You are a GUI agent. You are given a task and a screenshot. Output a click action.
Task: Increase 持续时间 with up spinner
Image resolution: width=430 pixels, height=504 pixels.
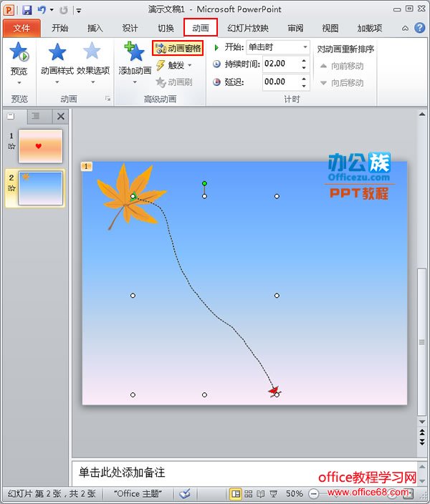(x=304, y=60)
